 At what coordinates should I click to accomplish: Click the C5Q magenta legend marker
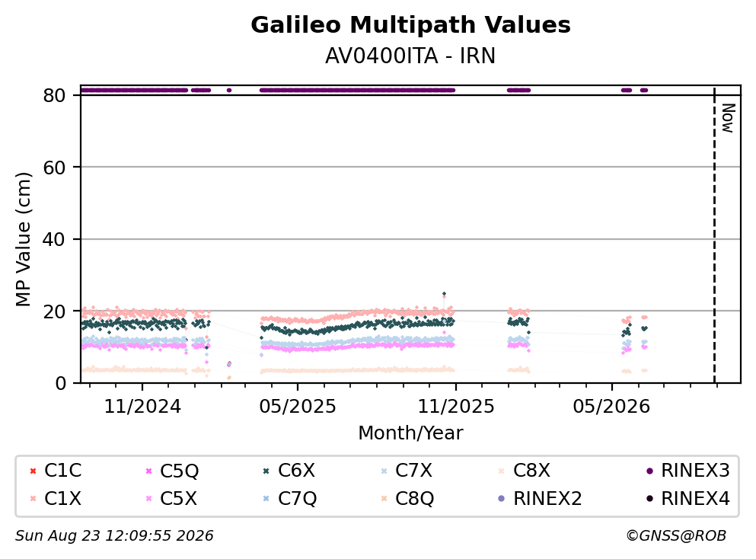click(x=148, y=471)
